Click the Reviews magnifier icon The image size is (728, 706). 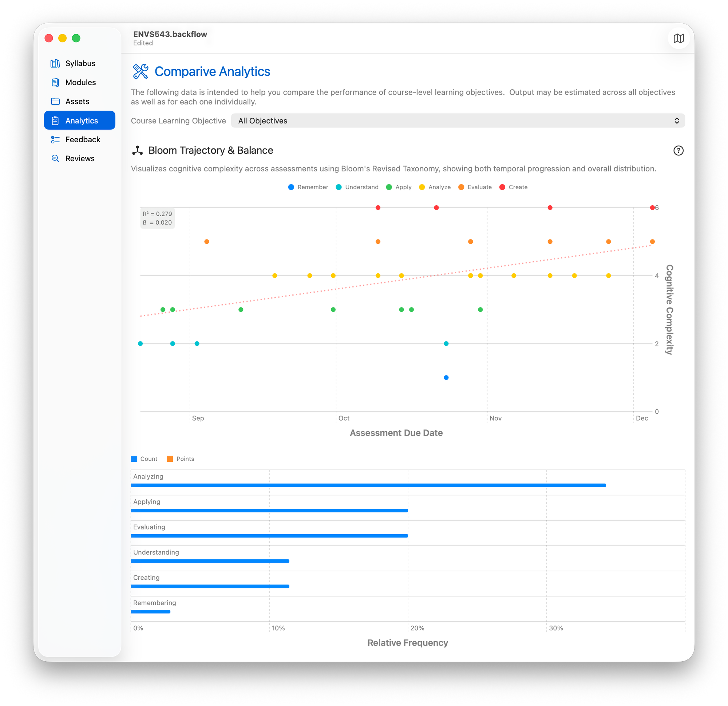pyautogui.click(x=55, y=159)
